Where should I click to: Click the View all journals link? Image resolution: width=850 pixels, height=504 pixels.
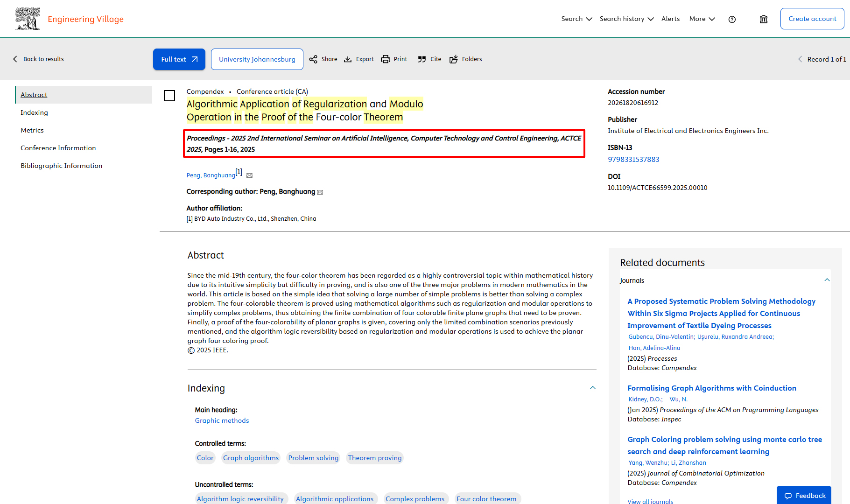650,502
